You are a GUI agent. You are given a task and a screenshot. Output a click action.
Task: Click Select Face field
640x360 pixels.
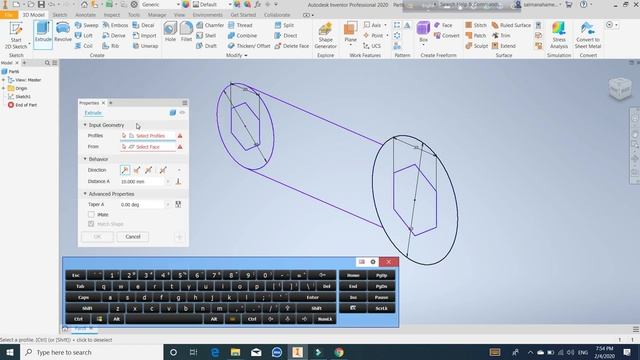148,147
